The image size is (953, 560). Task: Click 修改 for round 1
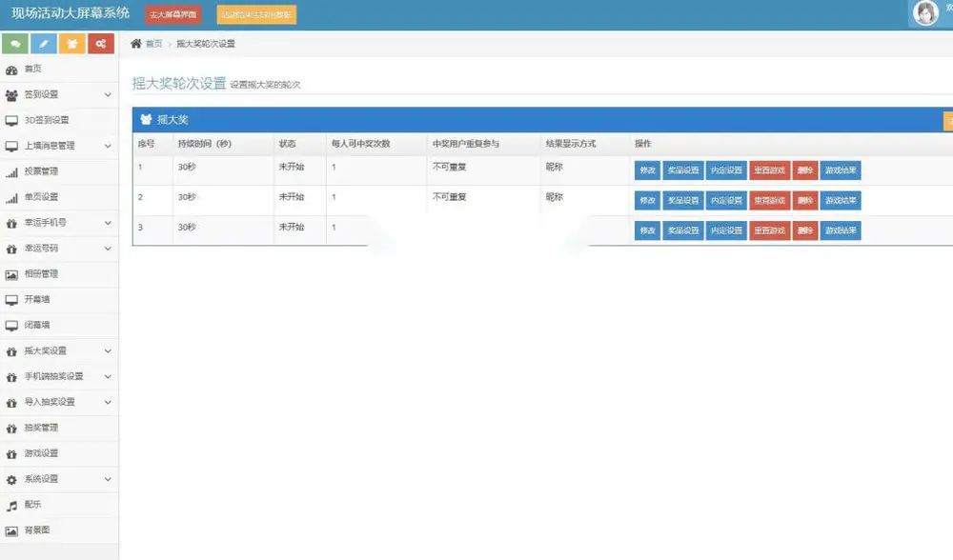tap(647, 170)
